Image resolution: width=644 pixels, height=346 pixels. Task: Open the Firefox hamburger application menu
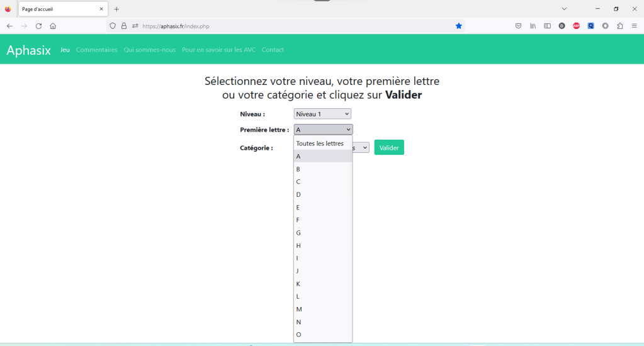tap(635, 26)
